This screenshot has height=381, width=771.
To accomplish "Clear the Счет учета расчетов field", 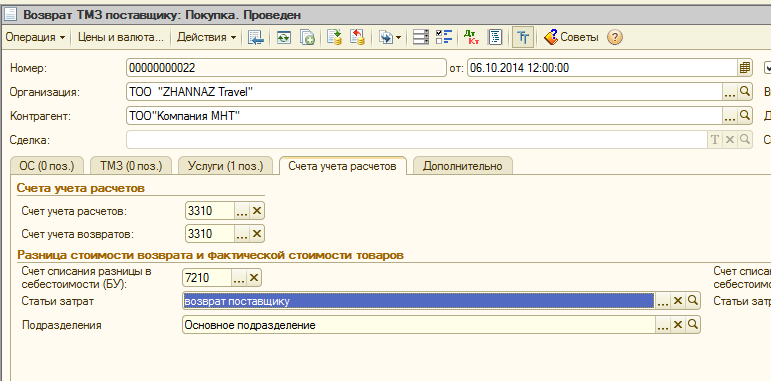I will 257,211.
